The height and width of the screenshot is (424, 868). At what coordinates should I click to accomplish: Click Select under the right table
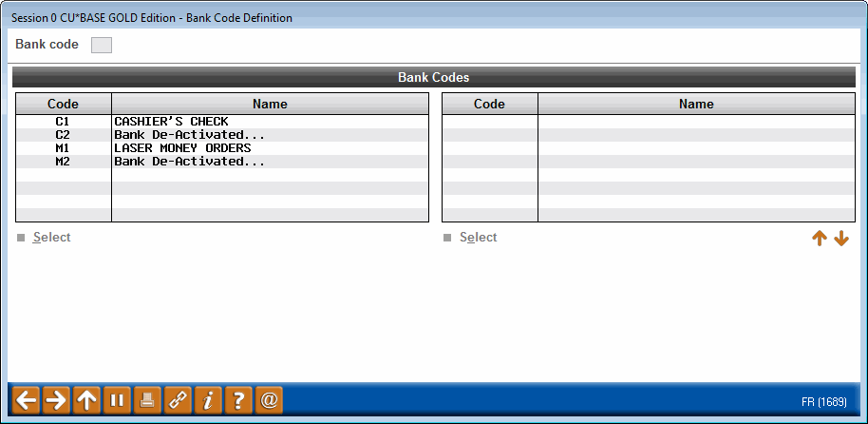coord(479,238)
